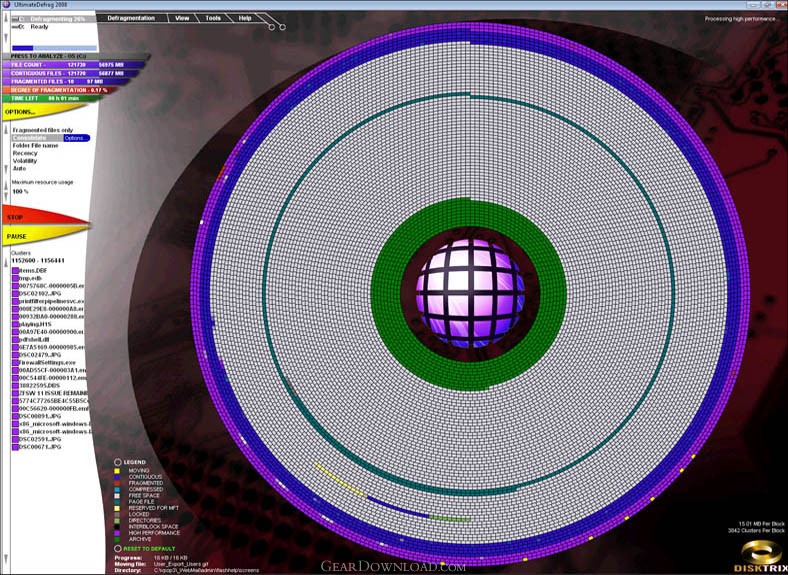Select the Auto method

(19, 168)
